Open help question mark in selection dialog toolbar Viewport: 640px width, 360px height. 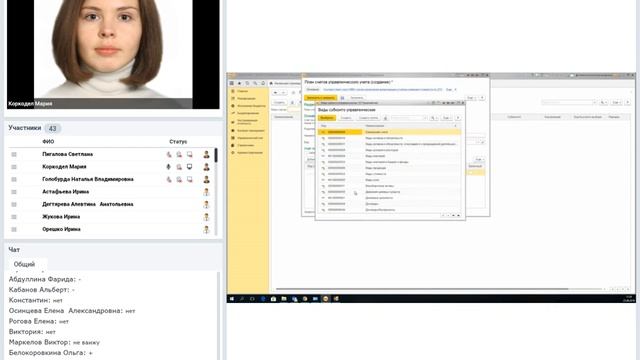click(458, 118)
